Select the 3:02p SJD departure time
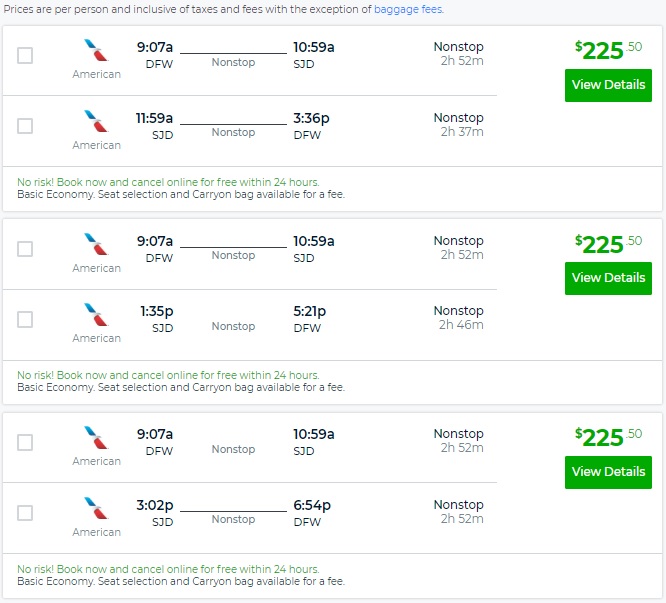This screenshot has height=603, width=666. click(155, 505)
